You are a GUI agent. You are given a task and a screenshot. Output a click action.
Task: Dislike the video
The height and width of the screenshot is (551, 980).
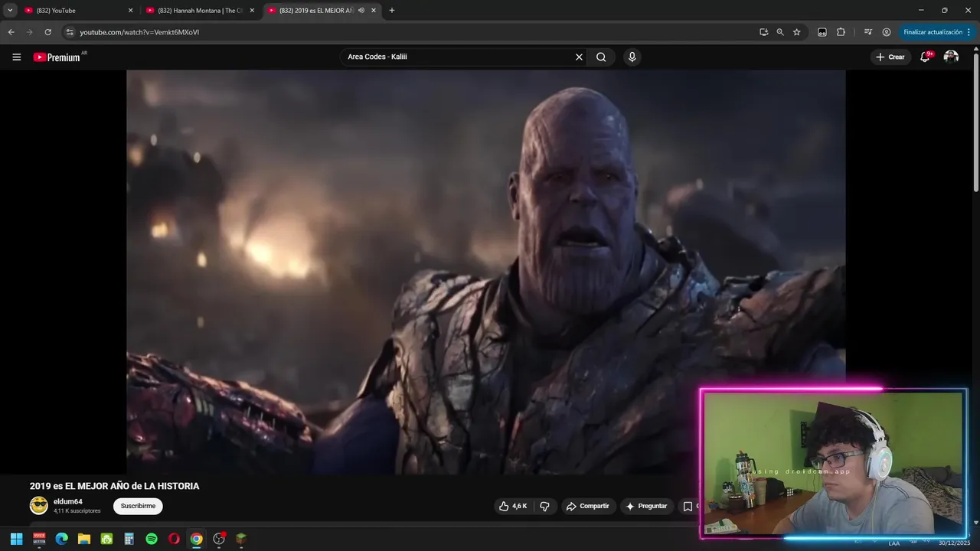[545, 506]
